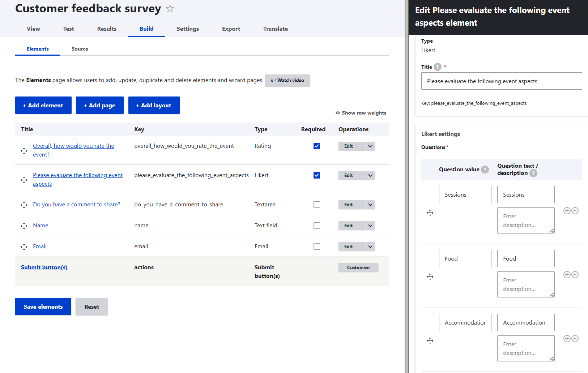
Task: Grab the drag handle for the Overall rating row
Action: [x=24, y=151]
